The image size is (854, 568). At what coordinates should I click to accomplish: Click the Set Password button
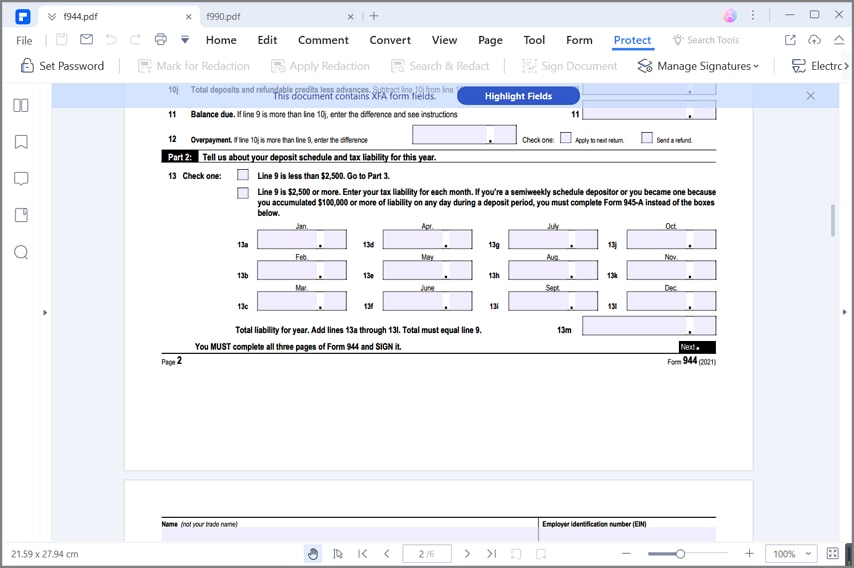(62, 66)
